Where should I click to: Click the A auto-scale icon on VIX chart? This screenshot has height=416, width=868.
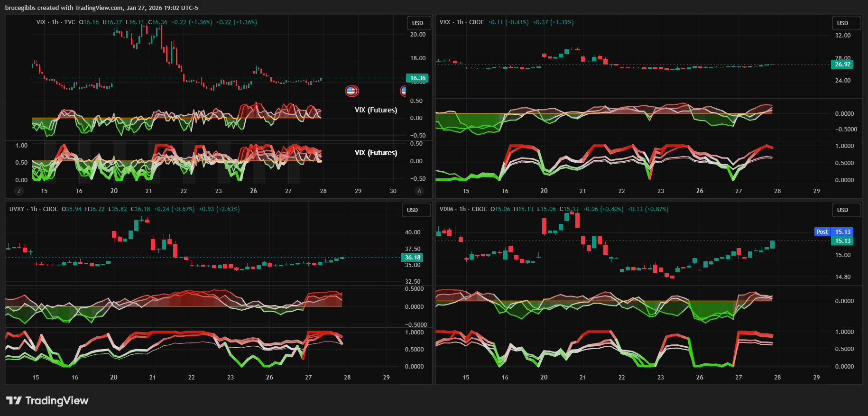tap(419, 191)
